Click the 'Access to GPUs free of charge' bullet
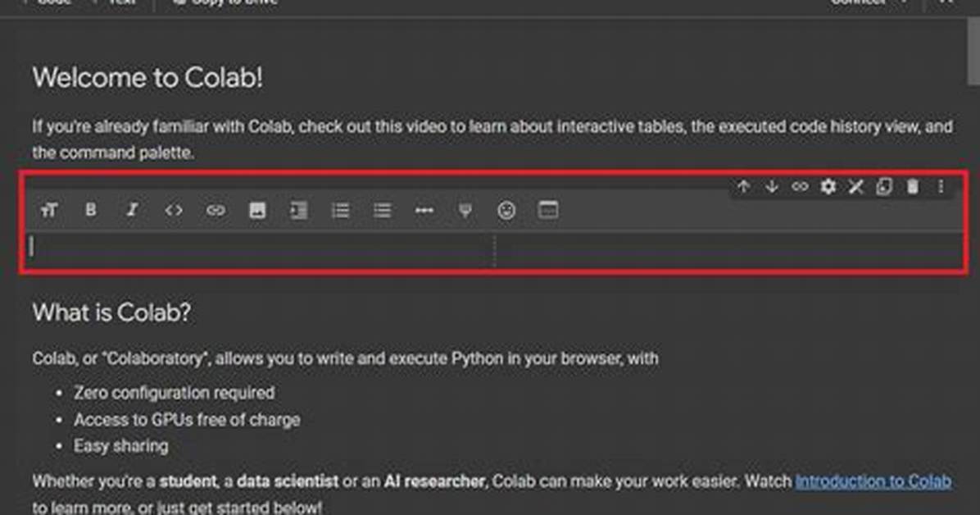The height and width of the screenshot is (515, 980). pos(187,419)
